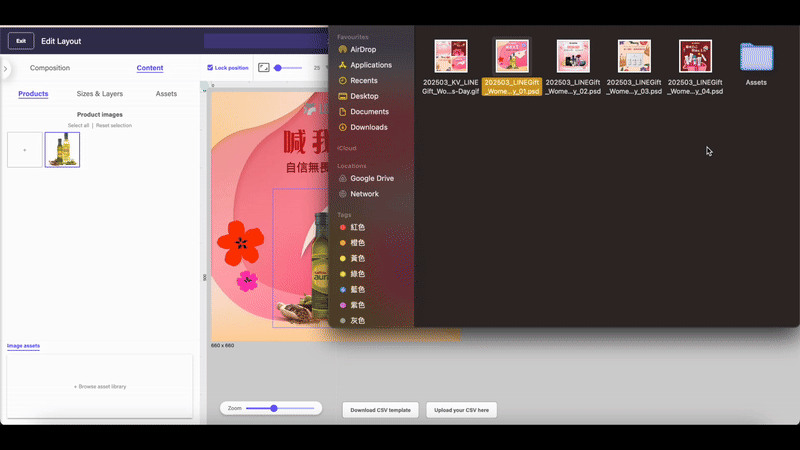This screenshot has width=800, height=450.
Task: Select the 紅色 red tag
Action: (352, 228)
